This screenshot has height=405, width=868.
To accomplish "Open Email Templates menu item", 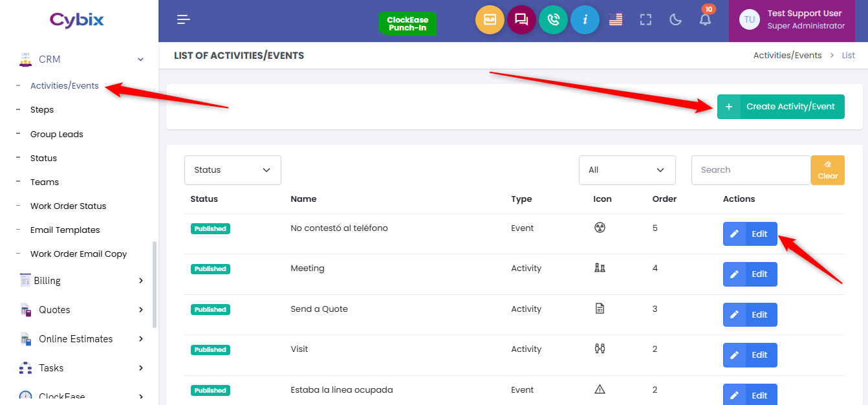I will (x=65, y=230).
